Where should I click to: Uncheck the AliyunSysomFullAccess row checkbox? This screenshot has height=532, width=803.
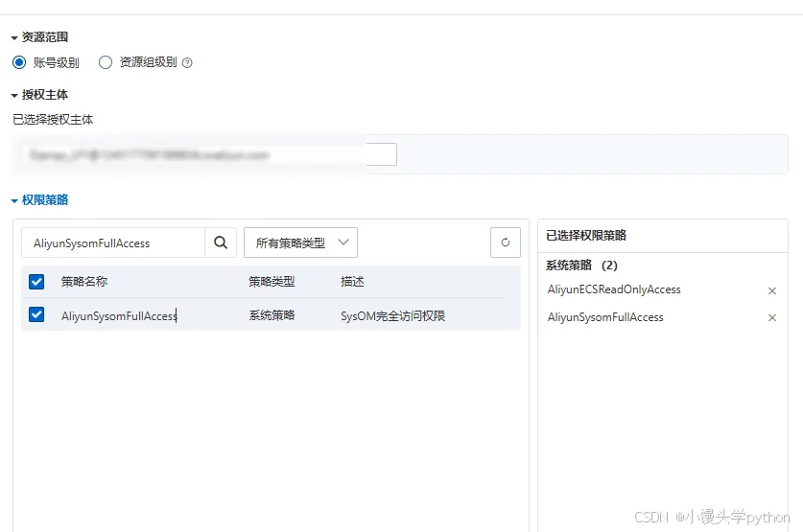tap(36, 314)
